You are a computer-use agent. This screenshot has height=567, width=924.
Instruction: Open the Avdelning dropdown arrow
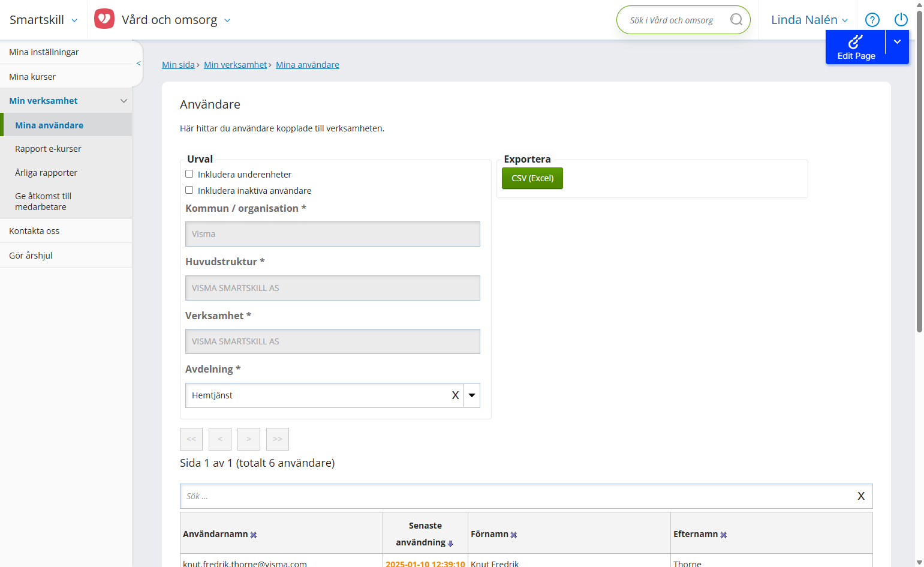pyautogui.click(x=472, y=395)
